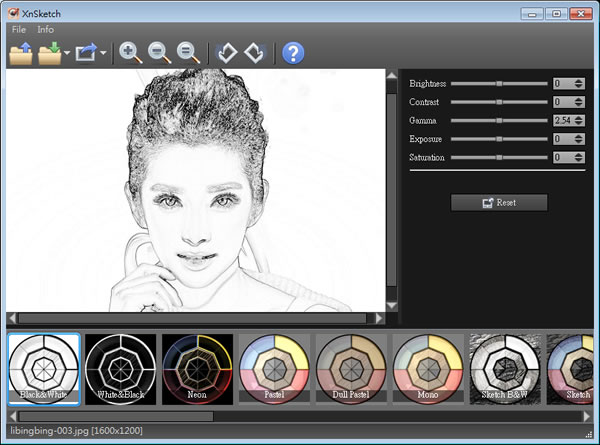Click the Saturation slider handle

tap(499, 157)
